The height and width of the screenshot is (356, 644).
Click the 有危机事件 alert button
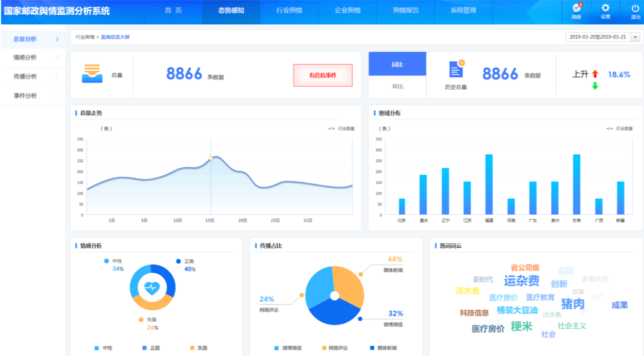pyautogui.click(x=322, y=75)
